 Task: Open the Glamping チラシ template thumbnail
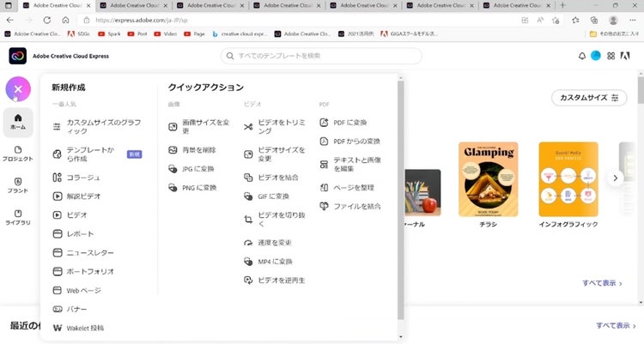(x=489, y=179)
